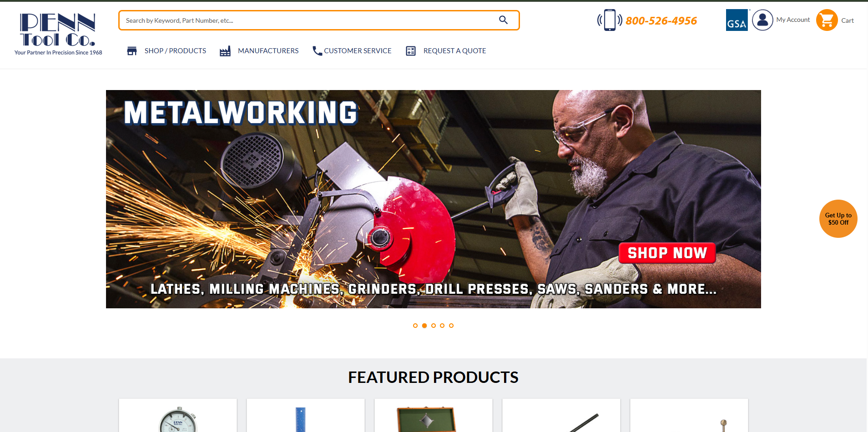Click the storefront icon beside Shop / Products
Viewport: 868px width, 432px height.
pos(132,51)
